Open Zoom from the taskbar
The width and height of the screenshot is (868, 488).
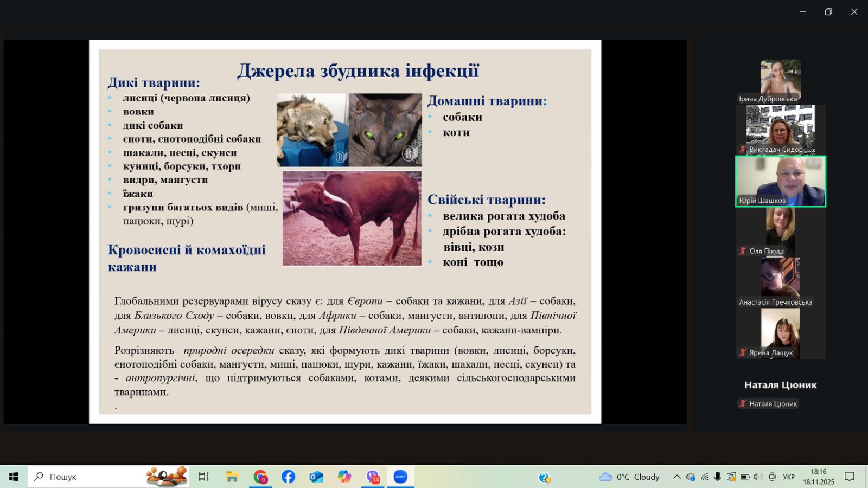[x=400, y=477]
